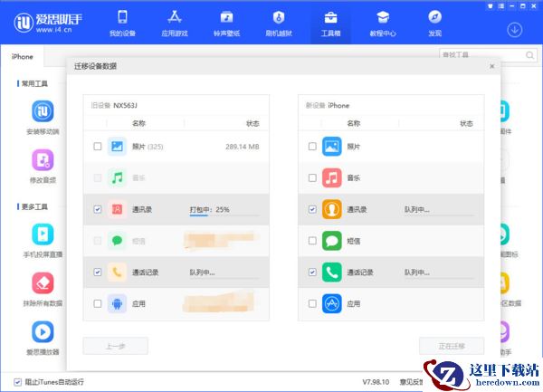Screen dimensions: 543x392
Task: Click the new iPhone photos icon
Action: 332,147
